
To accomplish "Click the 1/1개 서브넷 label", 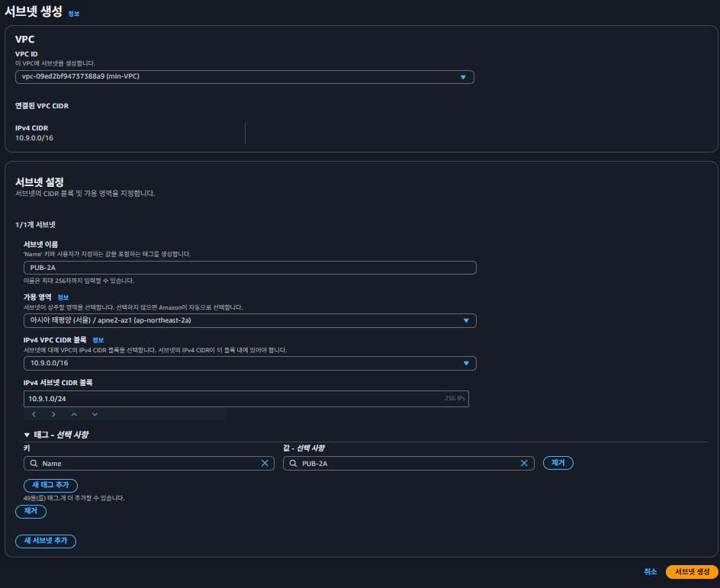I will tap(35, 225).
